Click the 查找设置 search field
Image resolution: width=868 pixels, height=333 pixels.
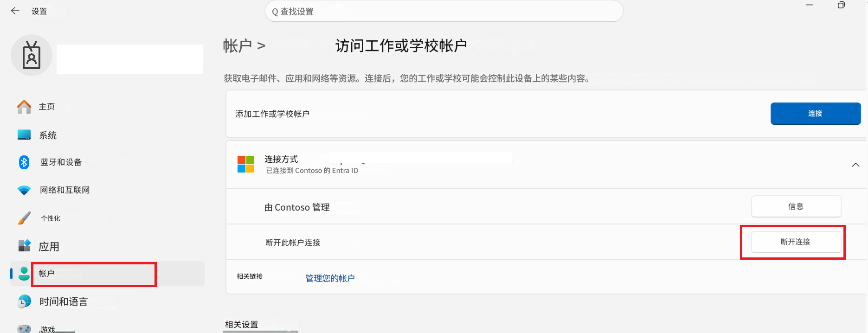pyautogui.click(x=444, y=11)
